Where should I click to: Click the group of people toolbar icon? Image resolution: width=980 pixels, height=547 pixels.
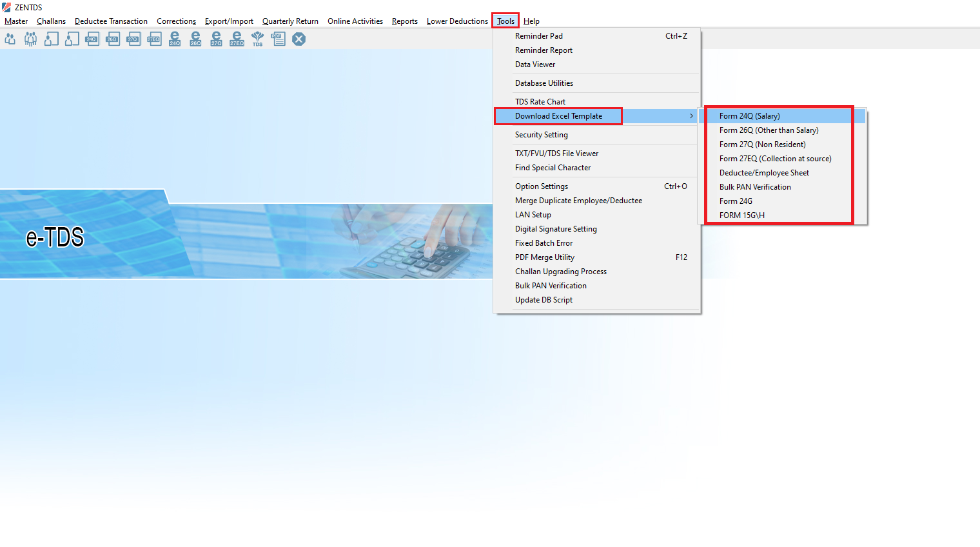[31, 39]
